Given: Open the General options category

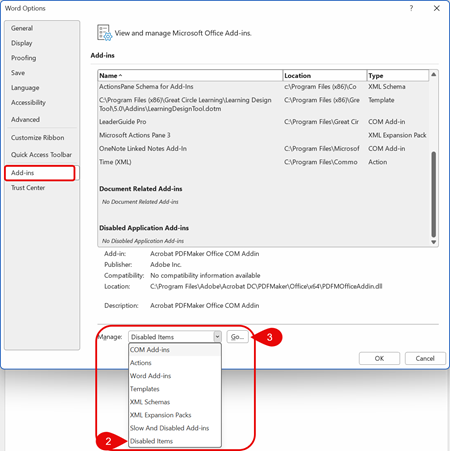Looking at the screenshot, I should (x=22, y=28).
